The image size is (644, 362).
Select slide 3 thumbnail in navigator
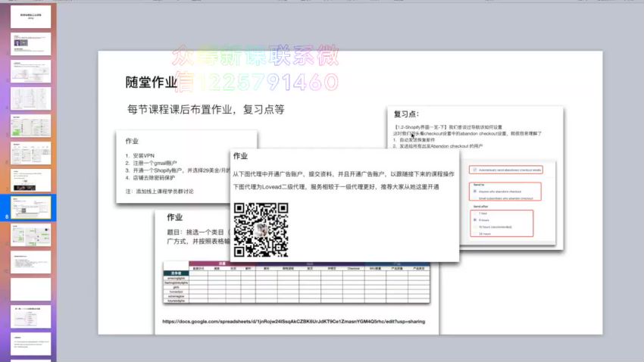pyautogui.click(x=30, y=71)
